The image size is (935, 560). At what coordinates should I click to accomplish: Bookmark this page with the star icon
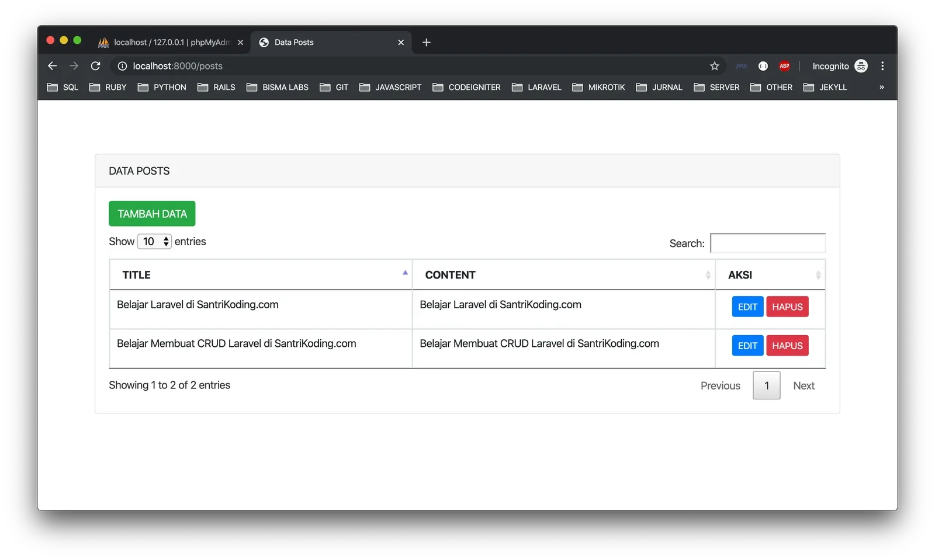(714, 66)
